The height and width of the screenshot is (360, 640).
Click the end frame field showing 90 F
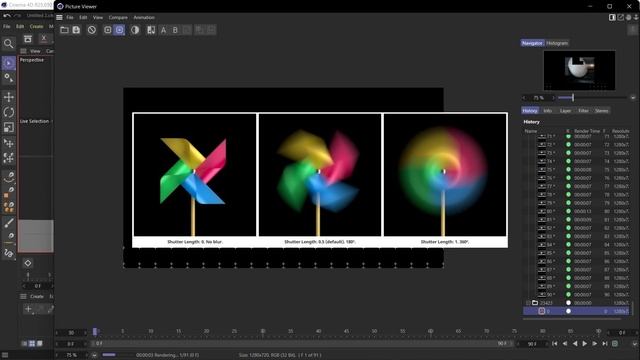click(532, 344)
